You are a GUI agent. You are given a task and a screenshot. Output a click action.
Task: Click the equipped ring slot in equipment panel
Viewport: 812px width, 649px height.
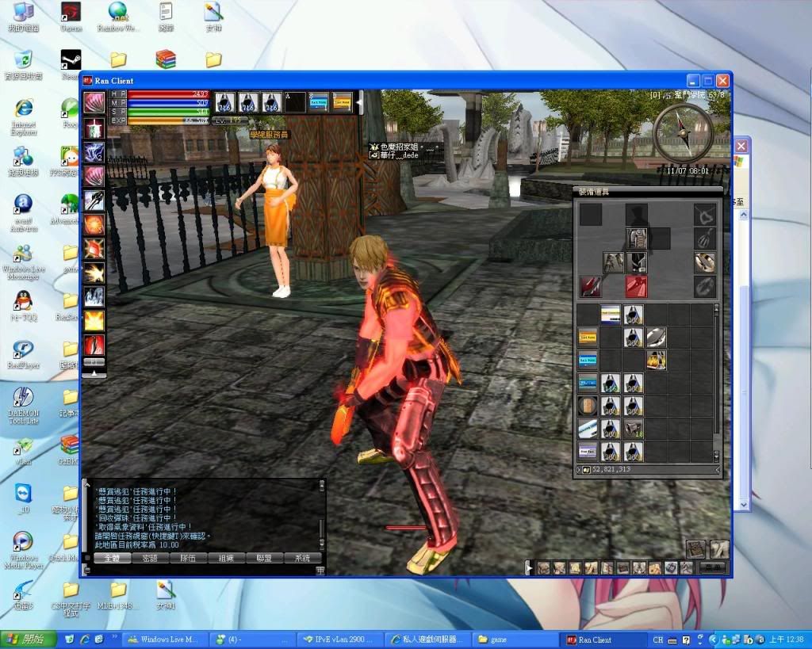pos(704,262)
